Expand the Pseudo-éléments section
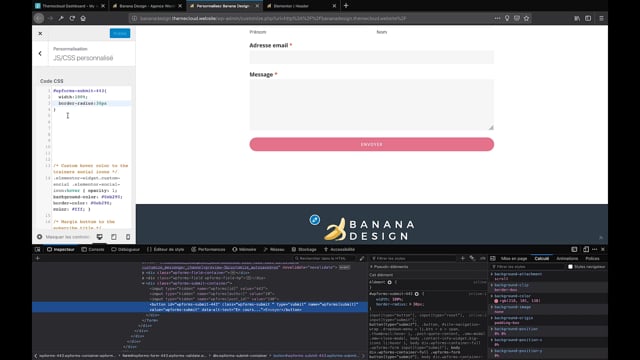Viewport: 640px width, 360px height. coord(371,267)
